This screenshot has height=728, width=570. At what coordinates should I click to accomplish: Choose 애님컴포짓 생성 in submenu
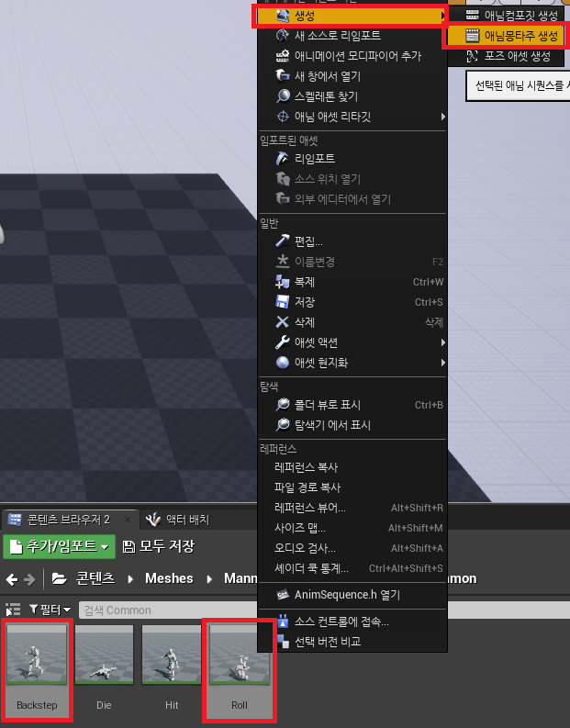tap(507, 16)
